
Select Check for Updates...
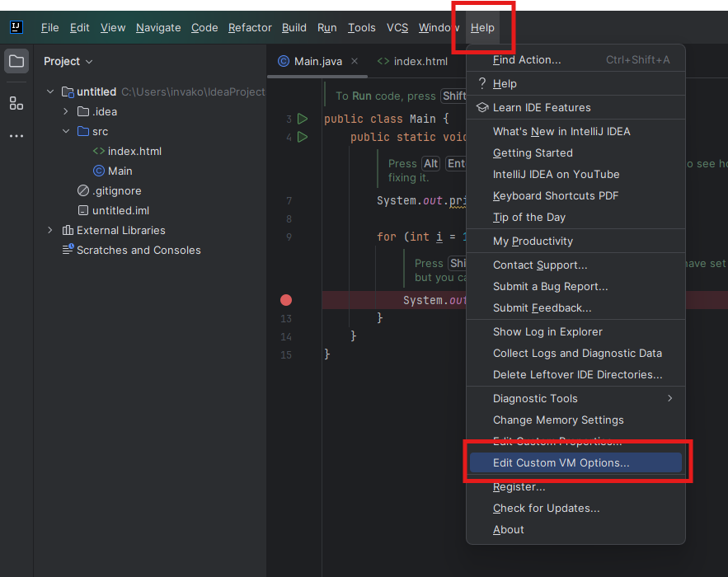575,508
